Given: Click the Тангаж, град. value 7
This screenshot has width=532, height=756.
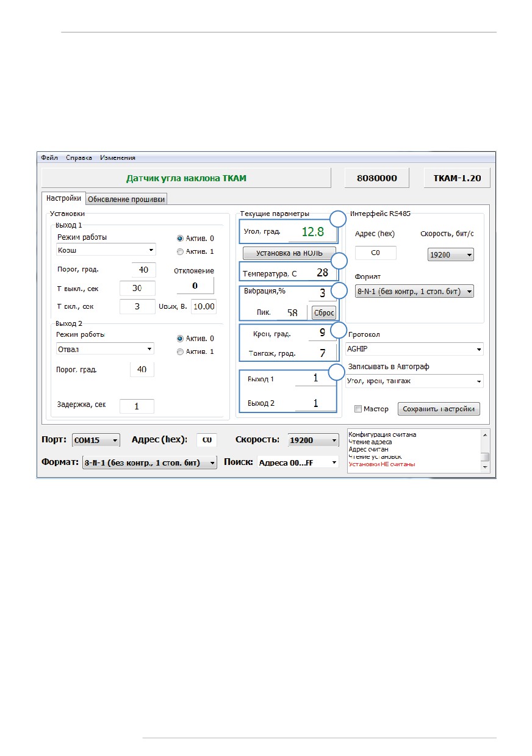Looking at the screenshot, I should coord(322,353).
